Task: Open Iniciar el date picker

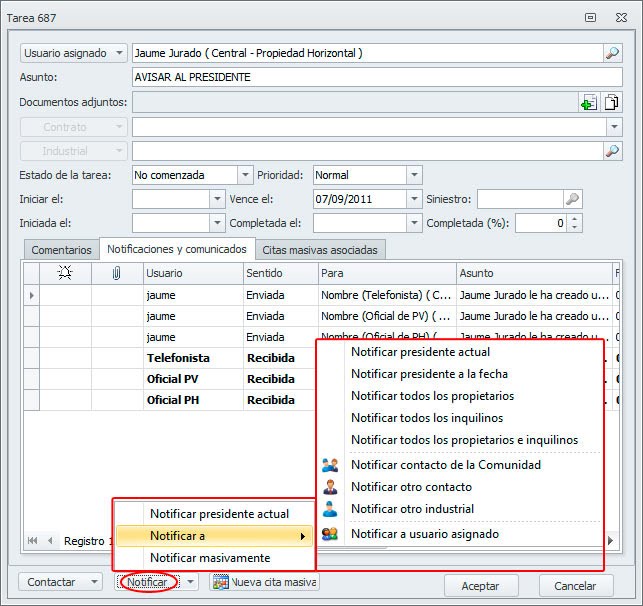Action: pos(217,199)
